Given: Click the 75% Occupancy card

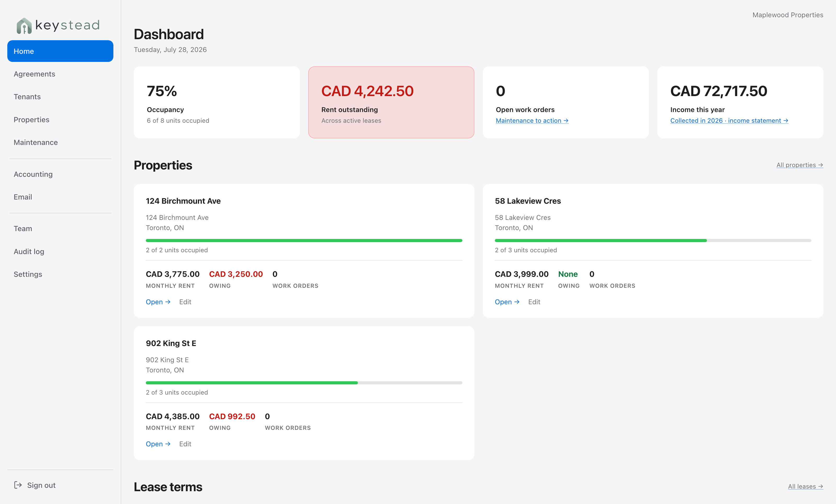Looking at the screenshot, I should tap(217, 102).
